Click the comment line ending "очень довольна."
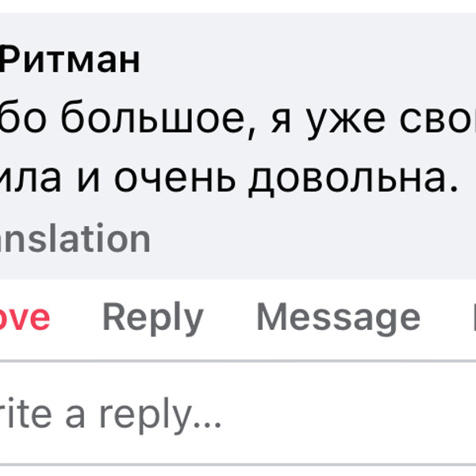The width and height of the screenshot is (476, 476). [230, 179]
